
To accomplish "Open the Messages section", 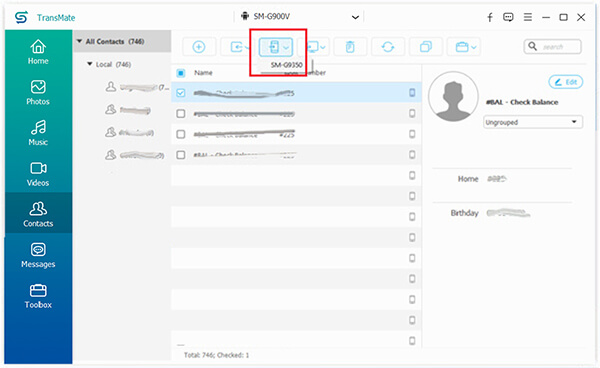I will click(x=38, y=255).
